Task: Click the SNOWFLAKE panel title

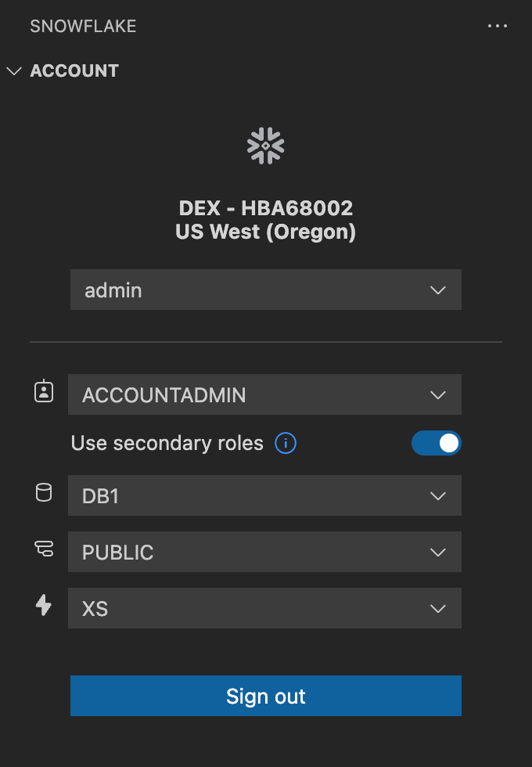Action: (82, 26)
